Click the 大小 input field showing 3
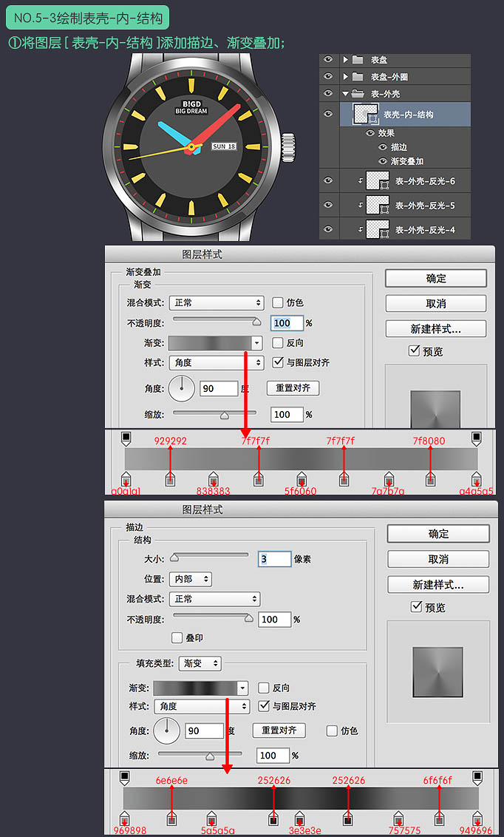 (x=275, y=559)
